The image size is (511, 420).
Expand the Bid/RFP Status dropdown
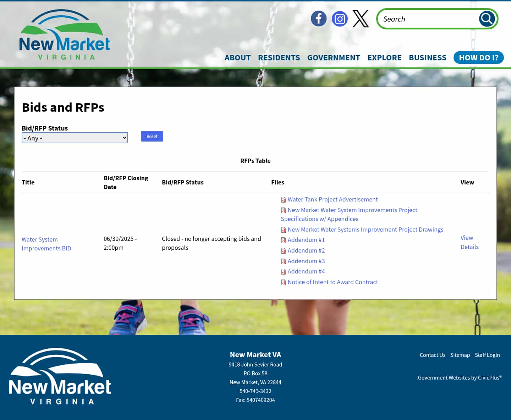[75, 138]
